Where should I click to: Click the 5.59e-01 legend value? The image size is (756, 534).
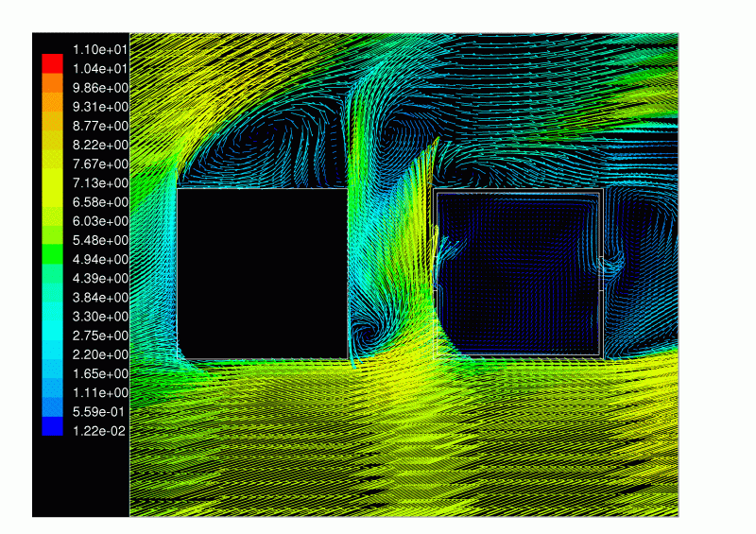tap(98, 411)
